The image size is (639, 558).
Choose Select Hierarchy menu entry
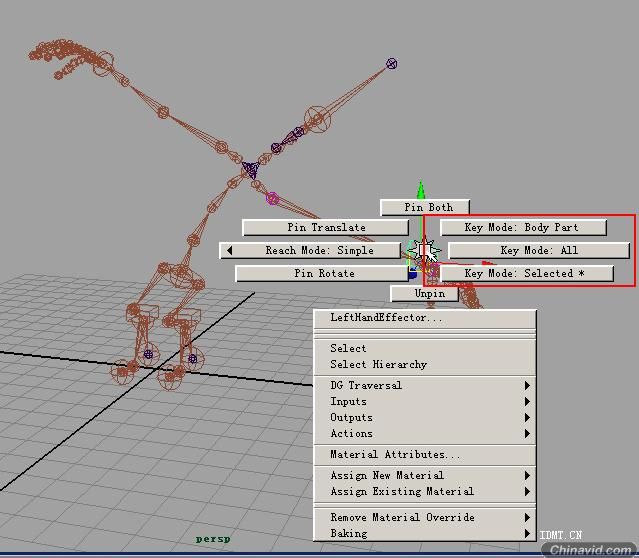pyautogui.click(x=425, y=364)
